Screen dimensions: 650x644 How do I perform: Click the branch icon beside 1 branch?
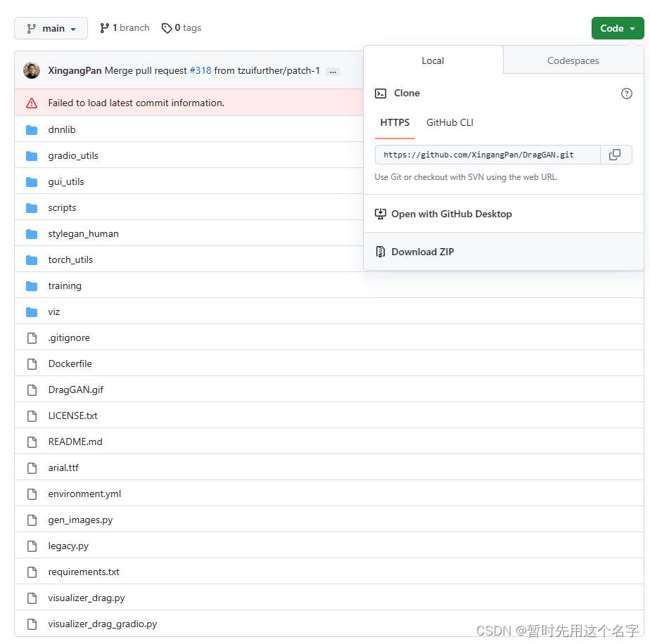click(x=104, y=28)
